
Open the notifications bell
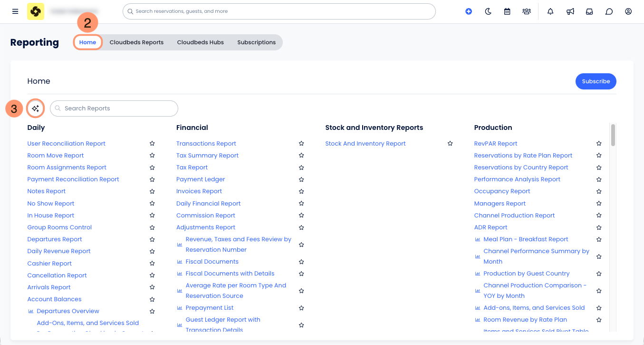(550, 11)
